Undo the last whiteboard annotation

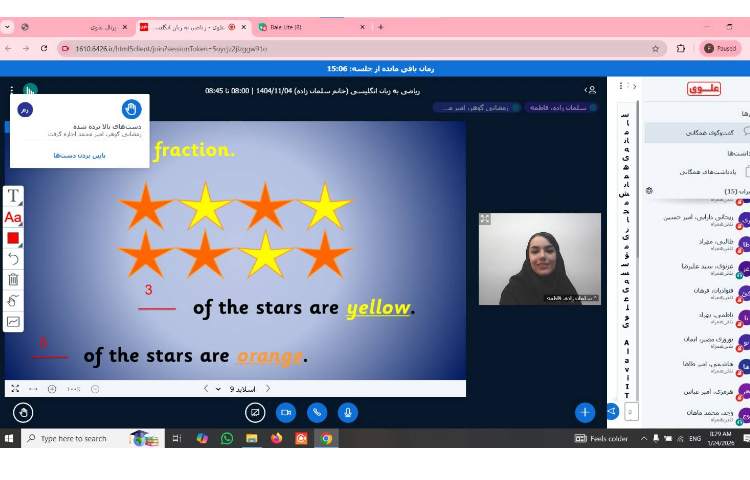tap(13, 259)
